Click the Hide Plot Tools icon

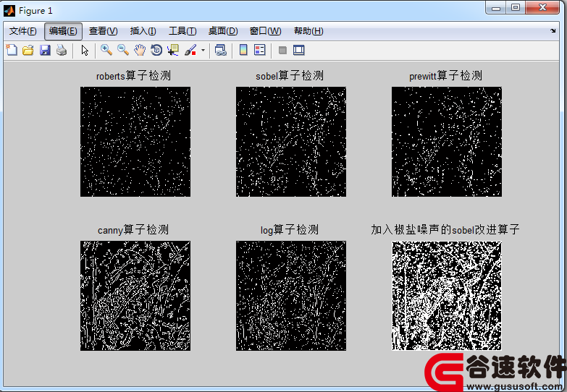(x=283, y=50)
